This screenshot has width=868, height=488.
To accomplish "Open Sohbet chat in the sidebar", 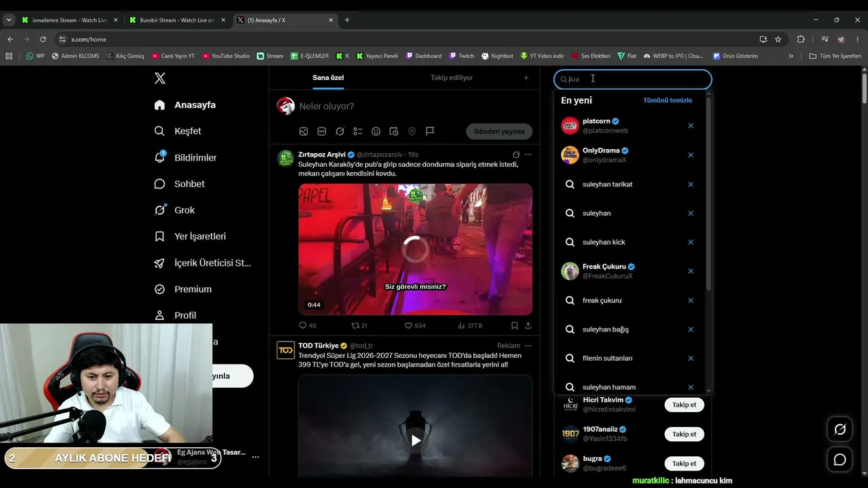I will coord(179,184).
